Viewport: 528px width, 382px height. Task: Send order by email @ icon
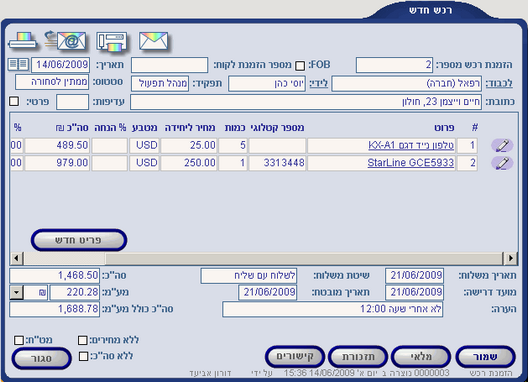point(66,41)
